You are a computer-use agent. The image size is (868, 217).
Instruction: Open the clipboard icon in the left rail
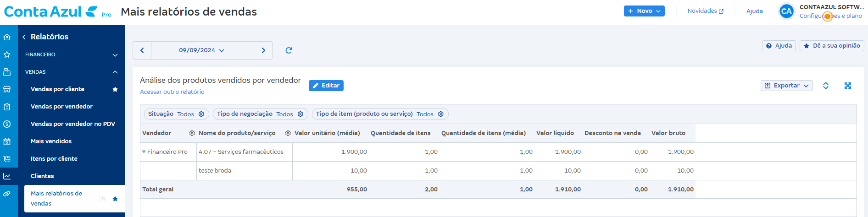coord(7,107)
